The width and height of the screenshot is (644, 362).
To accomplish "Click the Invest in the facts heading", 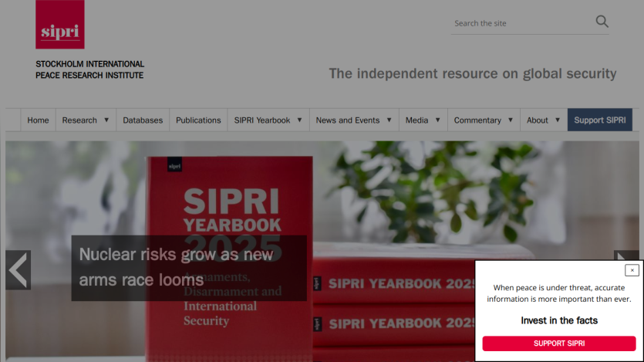I will (x=559, y=320).
